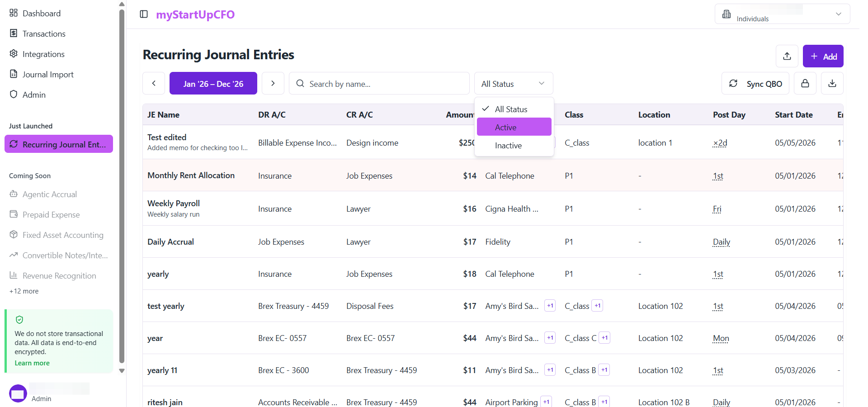This screenshot has width=868, height=407.
Task: Click the Agentic Accrual item
Action: click(x=43, y=194)
